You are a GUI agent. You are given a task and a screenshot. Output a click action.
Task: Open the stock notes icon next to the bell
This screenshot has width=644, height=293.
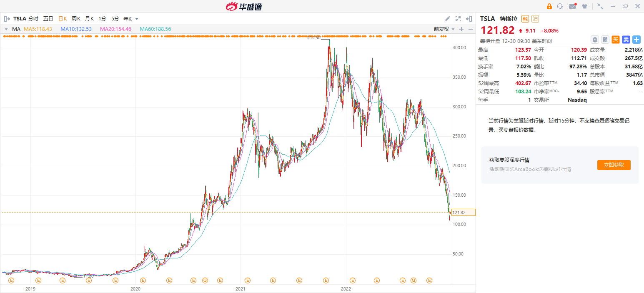[605, 40]
